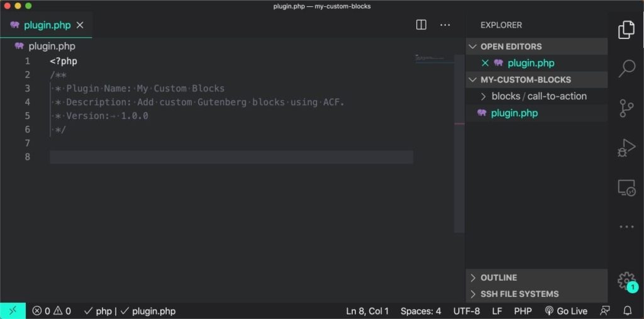644x319 pixels.
Task: Change language mode PHP in status bar
Action: pos(523,311)
